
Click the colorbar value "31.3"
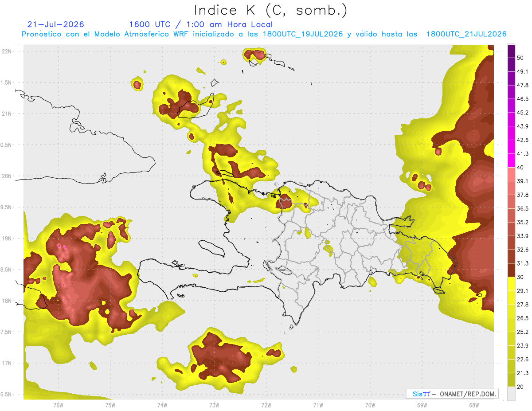pyautogui.click(x=523, y=263)
